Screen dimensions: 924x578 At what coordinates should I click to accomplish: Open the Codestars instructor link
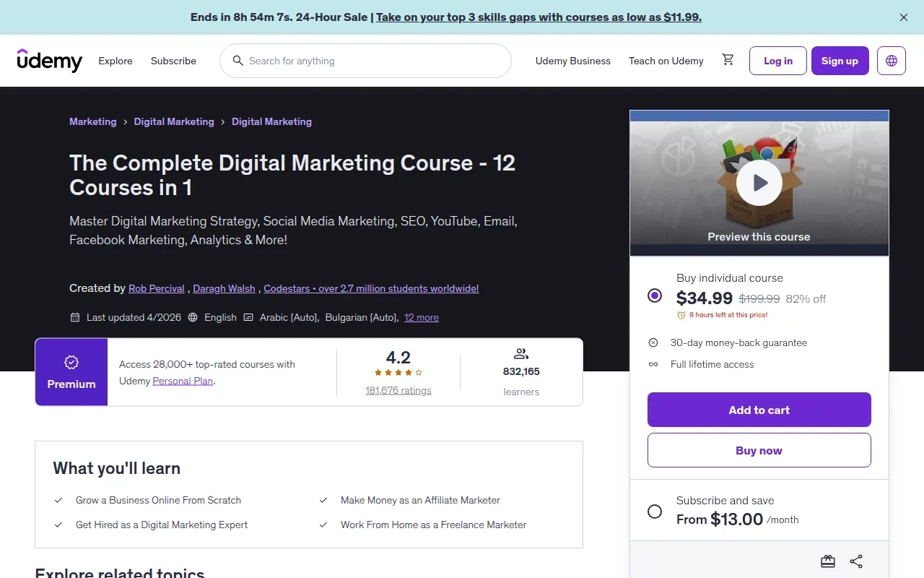pos(371,288)
